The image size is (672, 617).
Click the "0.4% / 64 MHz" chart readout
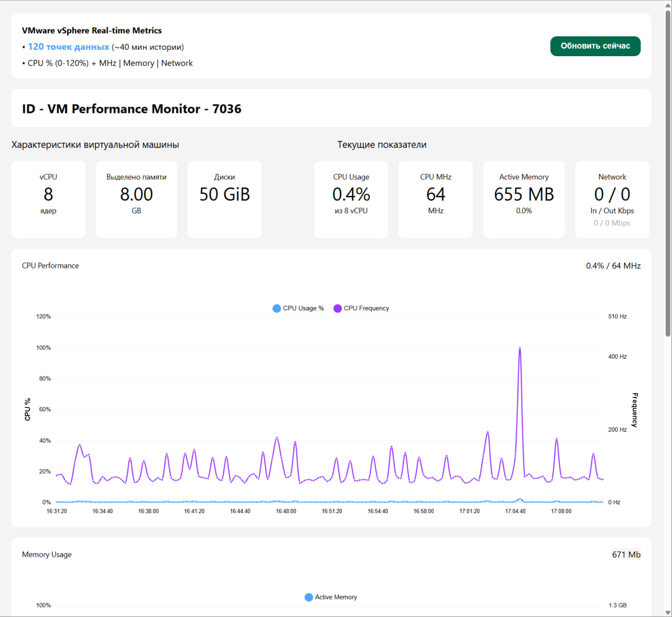[613, 266]
